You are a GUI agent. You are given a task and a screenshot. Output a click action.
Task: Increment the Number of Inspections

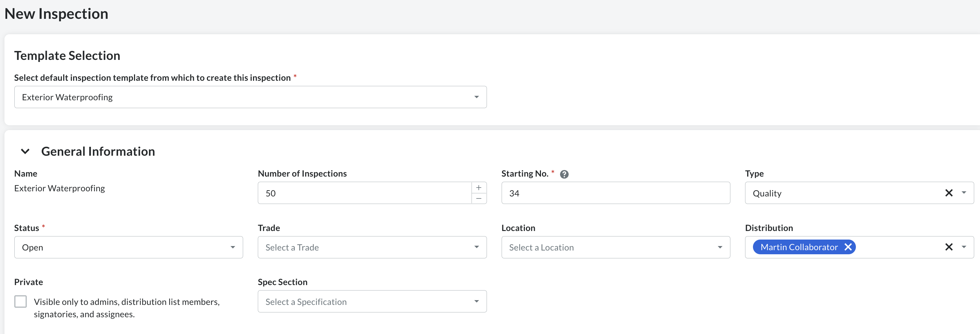pos(479,188)
